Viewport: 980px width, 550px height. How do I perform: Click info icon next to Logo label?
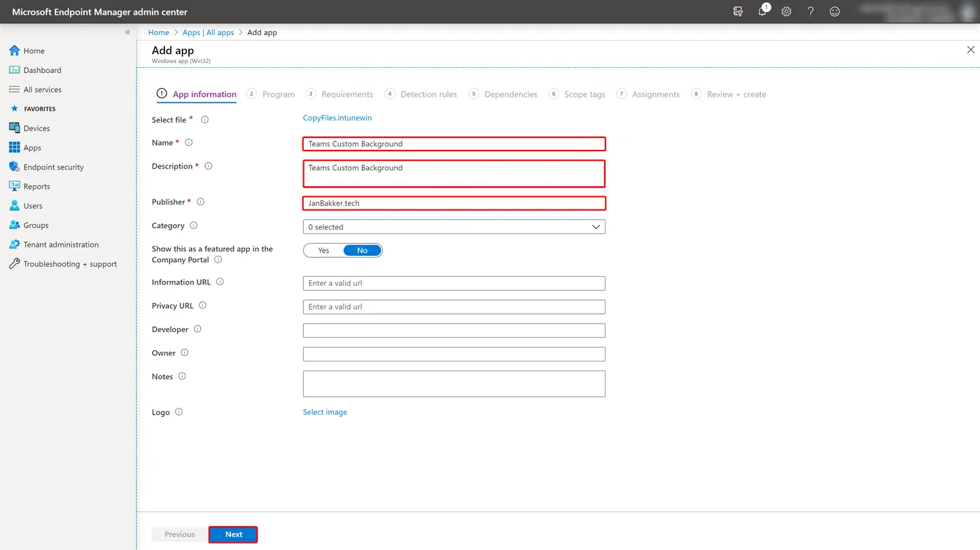pyautogui.click(x=178, y=412)
